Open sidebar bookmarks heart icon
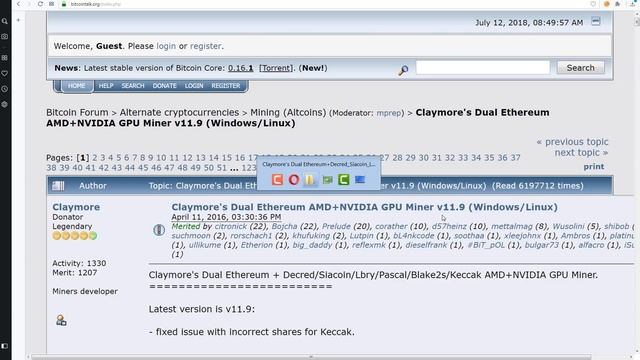The image size is (640, 360). coord(4,73)
